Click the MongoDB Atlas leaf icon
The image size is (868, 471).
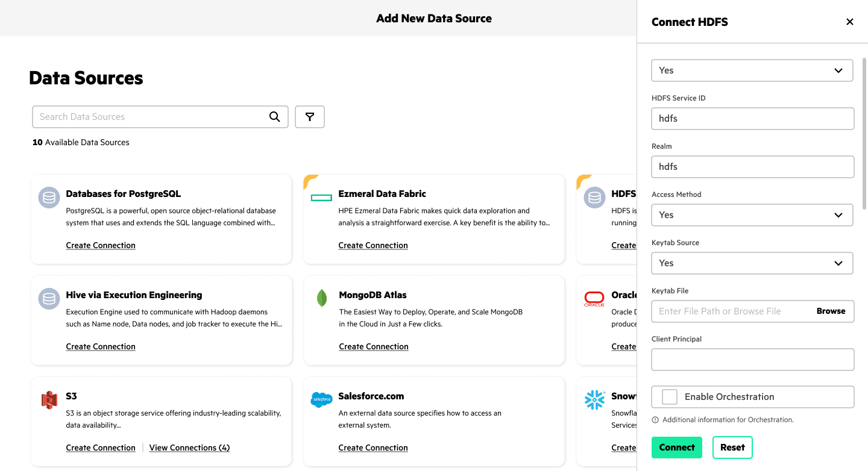coord(322,298)
